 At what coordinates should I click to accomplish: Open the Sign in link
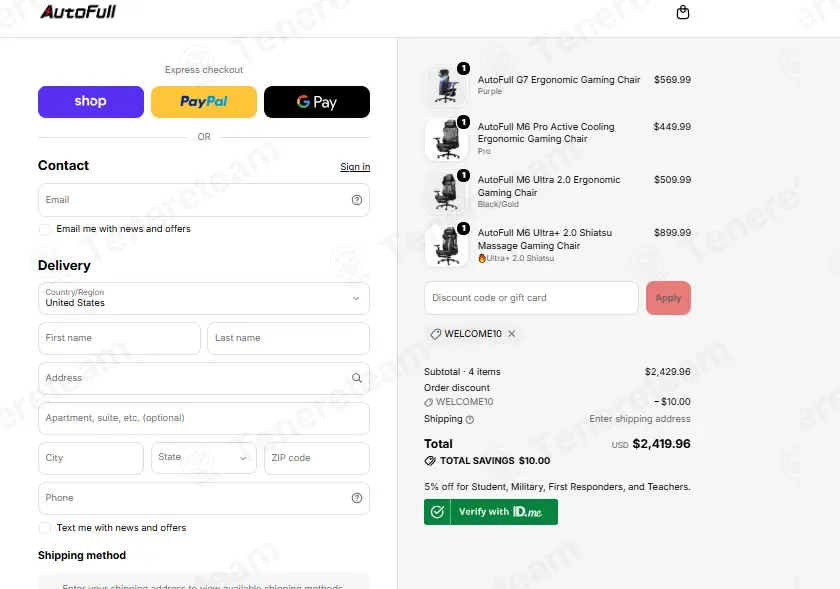tap(355, 167)
